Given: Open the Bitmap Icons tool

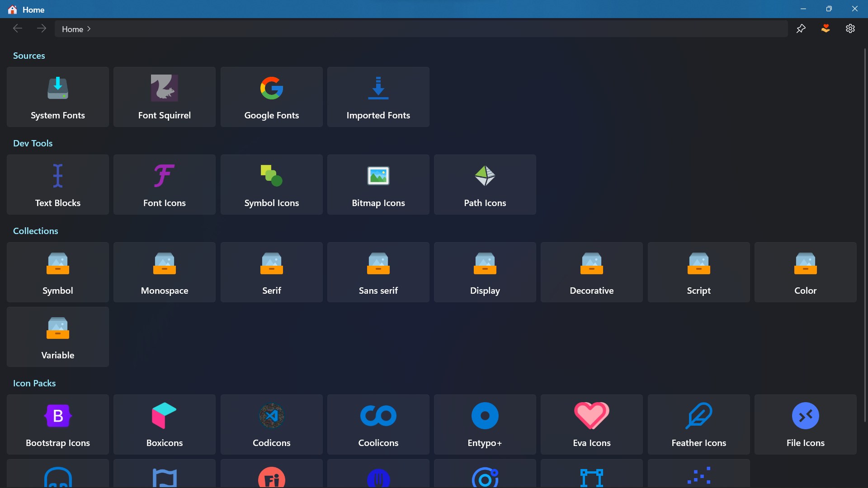Looking at the screenshot, I should (378, 184).
